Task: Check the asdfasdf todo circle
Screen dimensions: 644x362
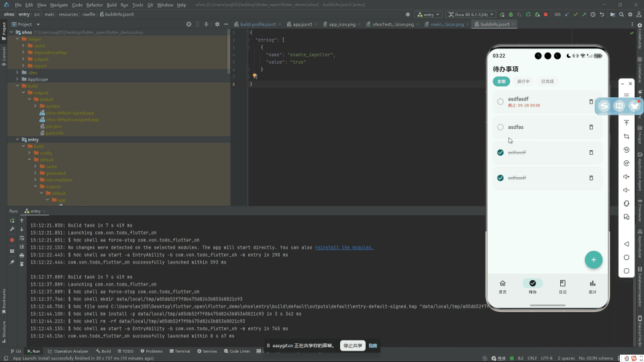Action: coord(500,101)
